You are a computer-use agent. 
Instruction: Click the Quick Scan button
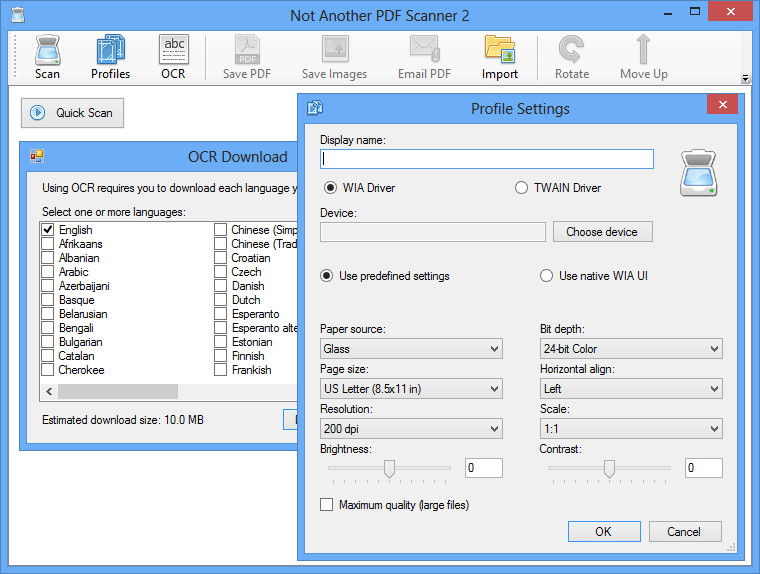coord(71,113)
